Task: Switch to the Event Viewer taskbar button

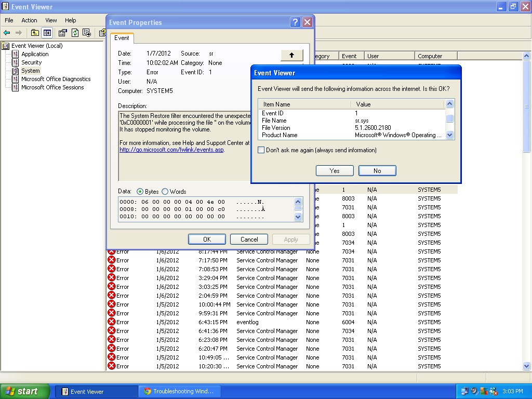Action: [x=96, y=392]
